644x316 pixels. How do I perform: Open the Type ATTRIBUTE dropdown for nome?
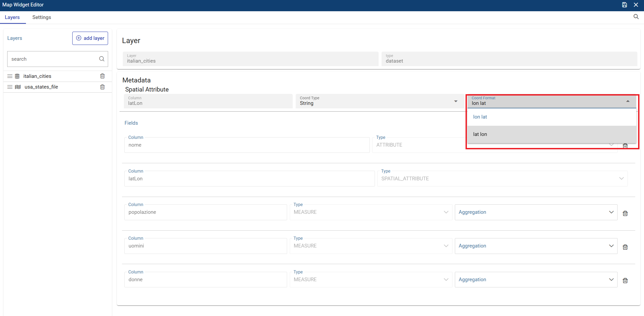click(495, 145)
